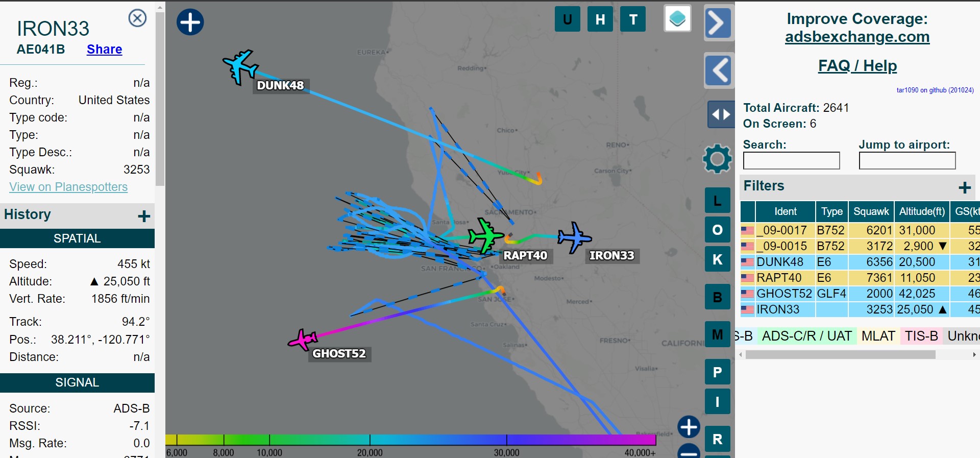Click the AE041B hex code

coord(41,49)
